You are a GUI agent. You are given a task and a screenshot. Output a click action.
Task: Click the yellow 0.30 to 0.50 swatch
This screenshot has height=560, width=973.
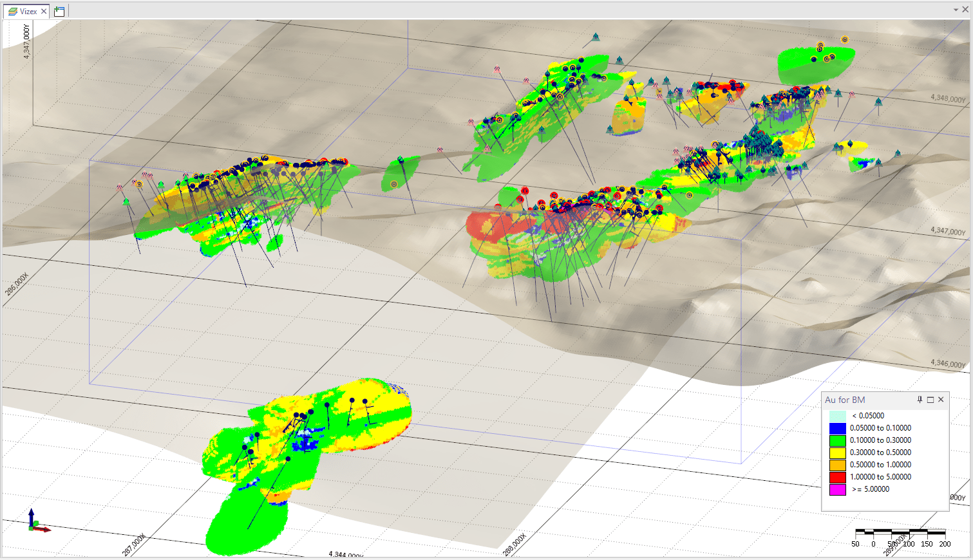point(837,453)
